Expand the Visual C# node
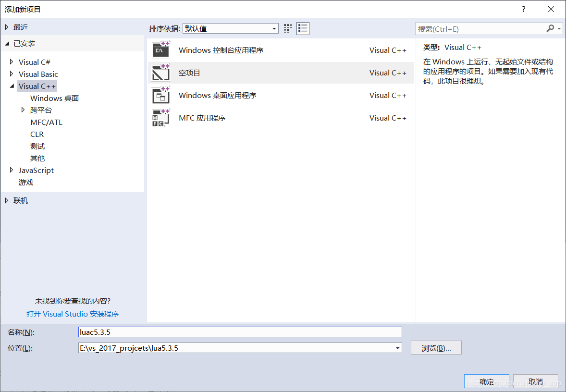The image size is (566, 392). click(12, 62)
